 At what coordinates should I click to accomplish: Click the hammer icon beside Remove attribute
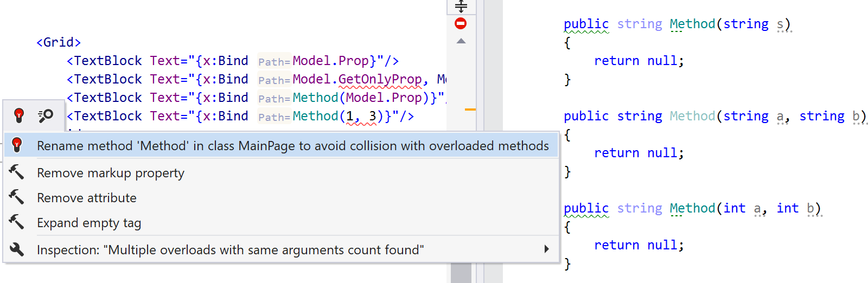(17, 197)
